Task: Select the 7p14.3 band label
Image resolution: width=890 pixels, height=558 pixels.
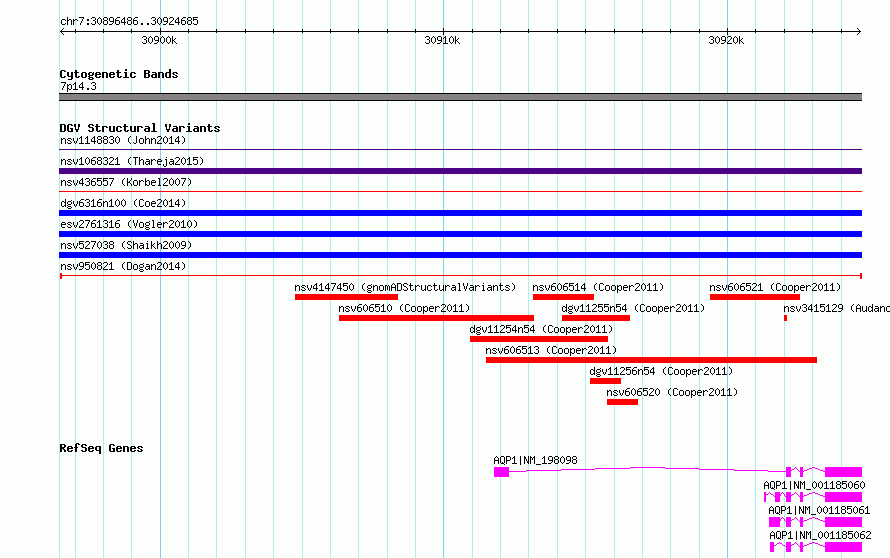Action: tap(78, 86)
